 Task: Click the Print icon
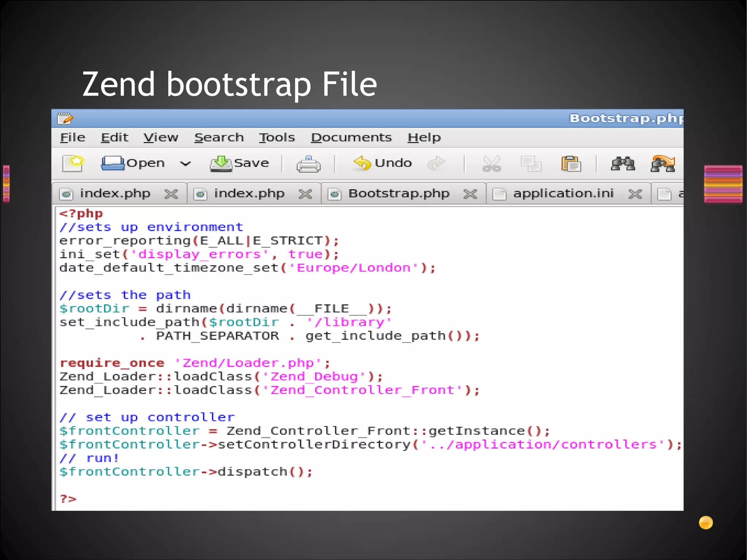pyautogui.click(x=308, y=163)
